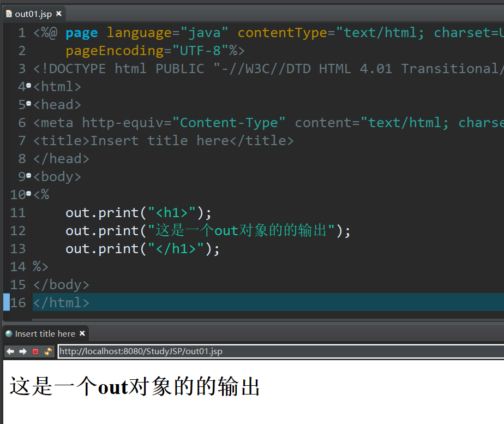Viewport: 504px width, 424px height.
Task: Click the blue marker beside line 16
Action: pyautogui.click(x=7, y=302)
